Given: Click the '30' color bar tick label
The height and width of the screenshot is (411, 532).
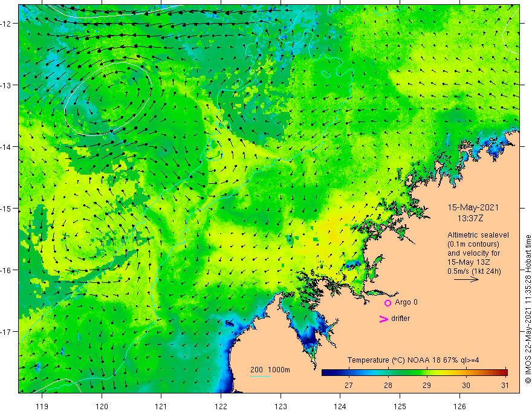Looking at the screenshot, I should 466,385.
